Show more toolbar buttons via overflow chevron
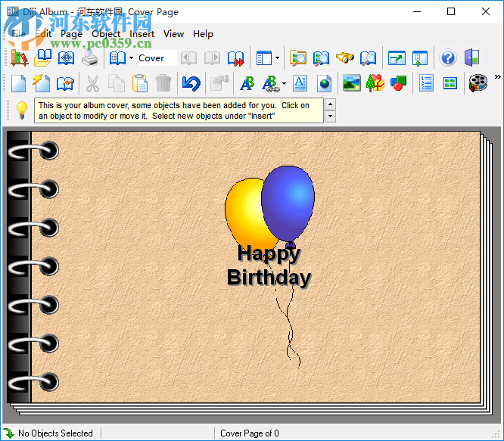 tap(497, 77)
